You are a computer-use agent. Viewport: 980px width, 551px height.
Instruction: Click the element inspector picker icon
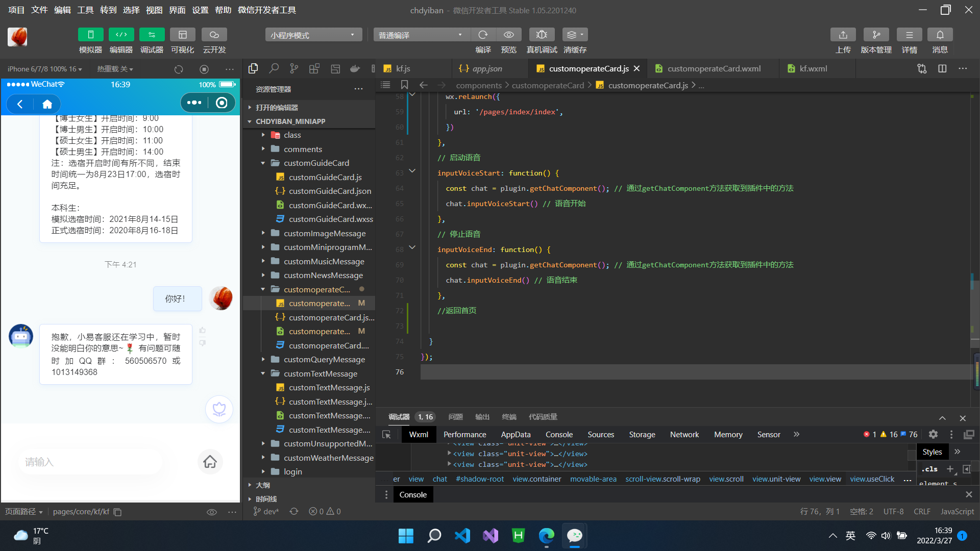tap(386, 435)
